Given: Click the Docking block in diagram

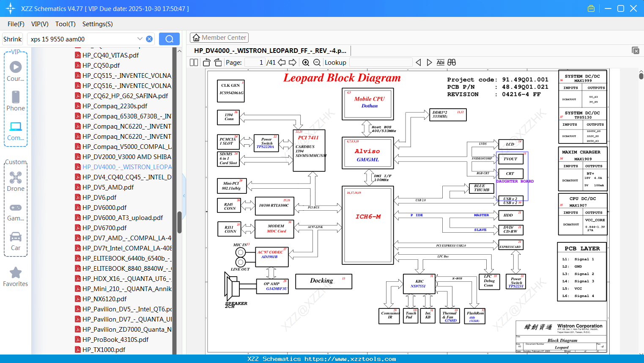Looking at the screenshot, I should pos(323,281).
